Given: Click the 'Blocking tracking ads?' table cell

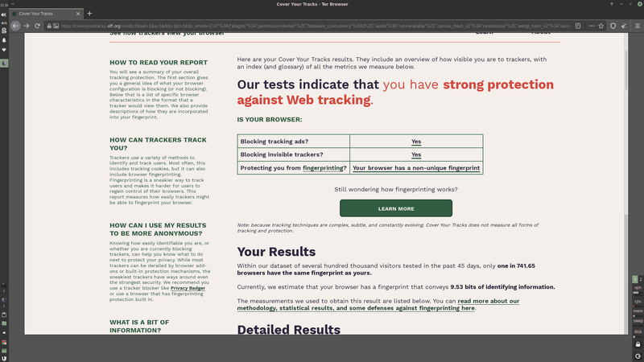Looking at the screenshot, I should click(293, 142).
